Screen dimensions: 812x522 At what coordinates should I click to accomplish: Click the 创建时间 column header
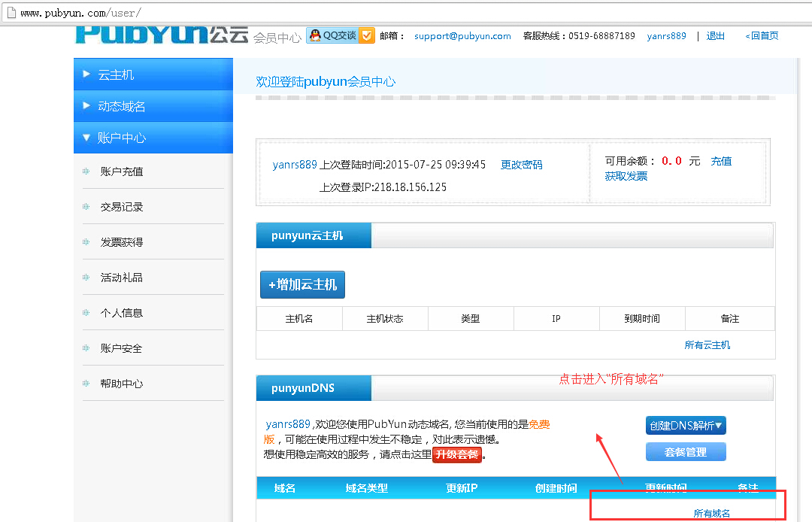556,488
